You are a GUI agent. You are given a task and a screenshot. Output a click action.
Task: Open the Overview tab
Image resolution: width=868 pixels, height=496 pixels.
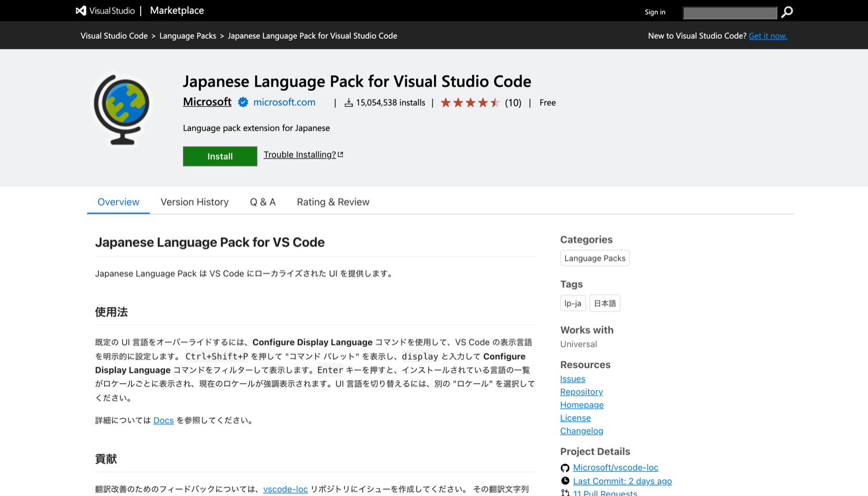(118, 202)
